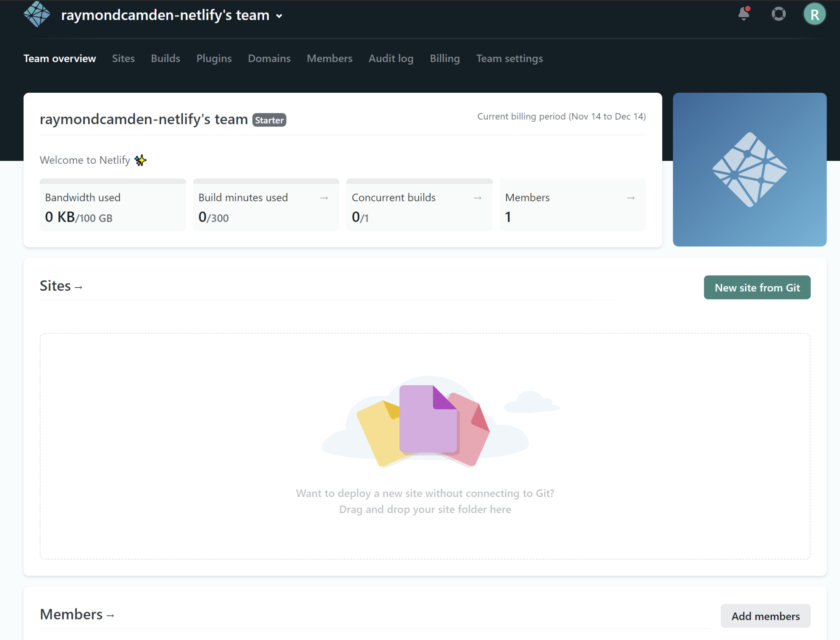Click the large Netlify team logo tile

(x=749, y=169)
